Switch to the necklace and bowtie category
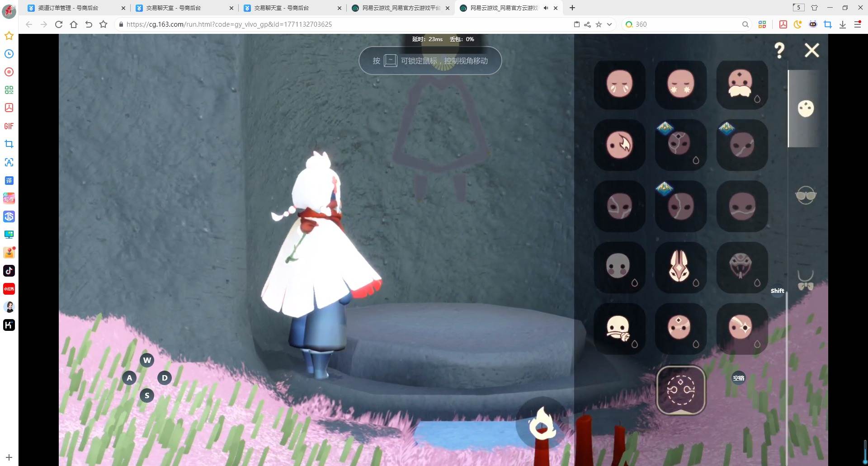Image resolution: width=868 pixels, height=466 pixels. (x=806, y=280)
